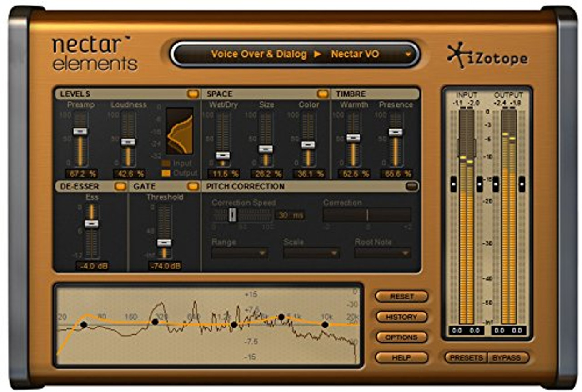This screenshot has width=582, height=392.
Task: Click the Input legend color swatch
Action: [166, 164]
